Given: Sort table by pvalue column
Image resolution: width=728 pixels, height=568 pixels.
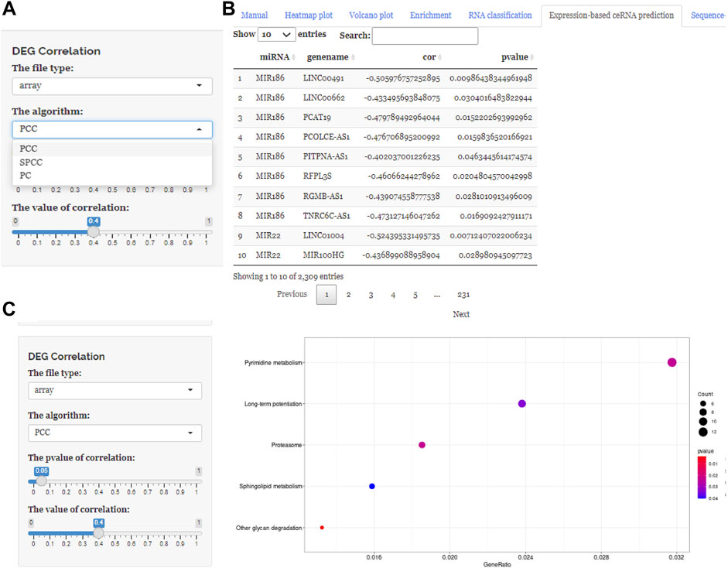Looking at the screenshot, I should pos(518,57).
